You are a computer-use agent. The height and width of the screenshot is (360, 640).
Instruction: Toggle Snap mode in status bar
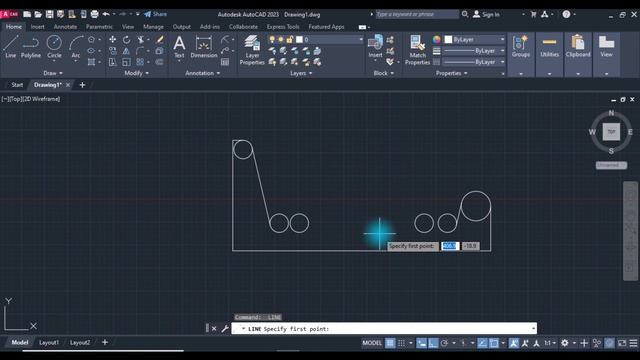click(x=402, y=343)
